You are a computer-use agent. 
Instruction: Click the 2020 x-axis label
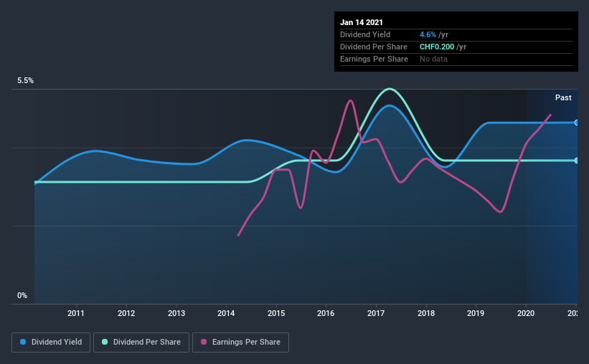coord(526,313)
